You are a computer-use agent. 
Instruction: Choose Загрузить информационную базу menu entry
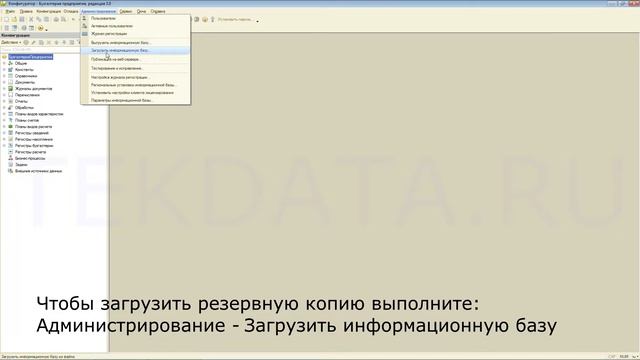click(x=135, y=51)
